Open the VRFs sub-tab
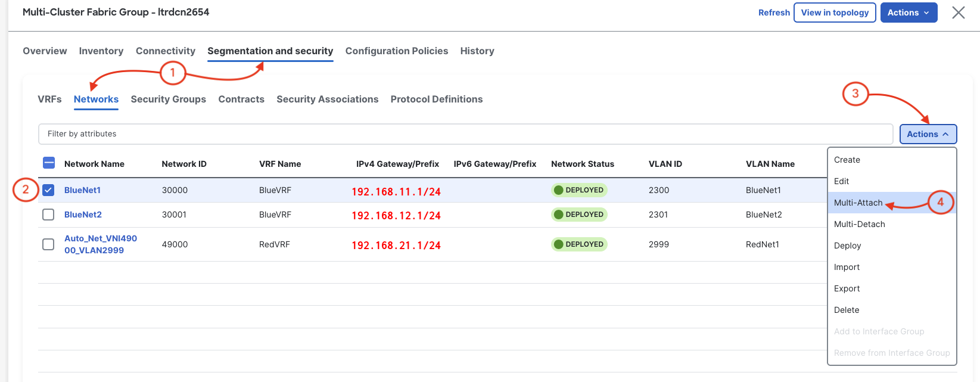 click(x=49, y=99)
